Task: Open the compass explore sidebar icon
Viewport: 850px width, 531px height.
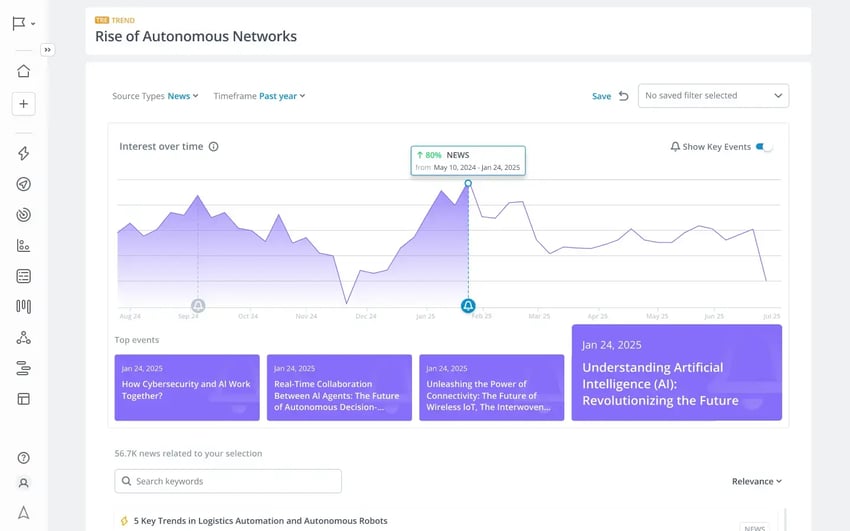Action: click(x=23, y=184)
